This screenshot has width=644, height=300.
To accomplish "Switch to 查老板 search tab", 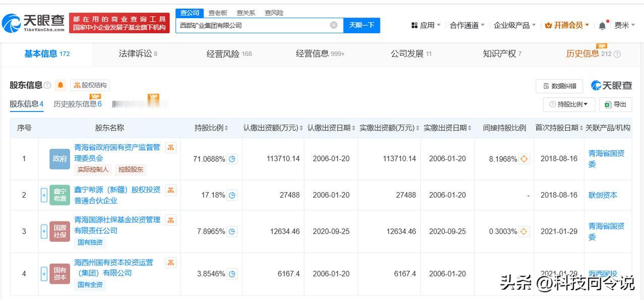I will pyautogui.click(x=218, y=13).
